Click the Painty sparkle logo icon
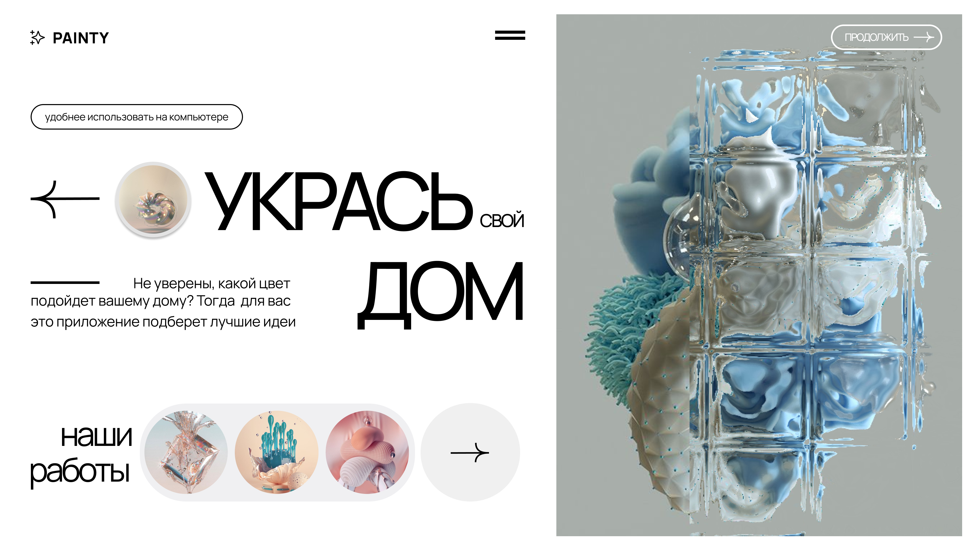 [x=37, y=37]
